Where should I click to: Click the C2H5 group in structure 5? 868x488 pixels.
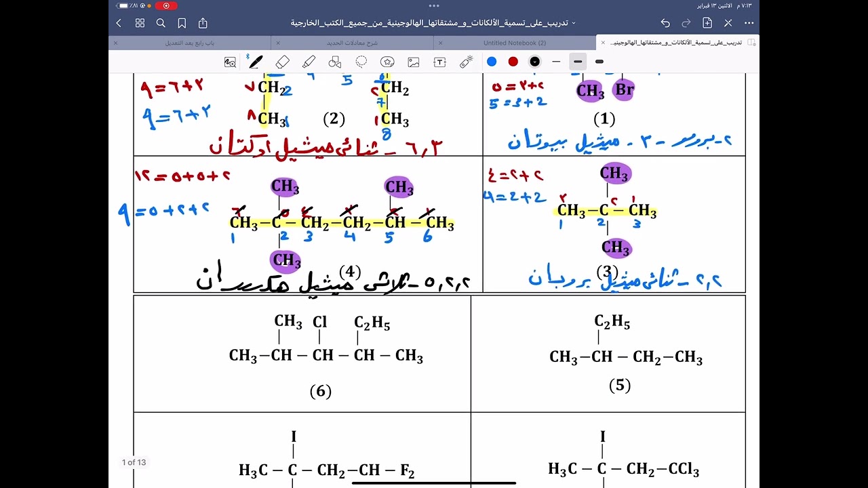click(x=612, y=323)
